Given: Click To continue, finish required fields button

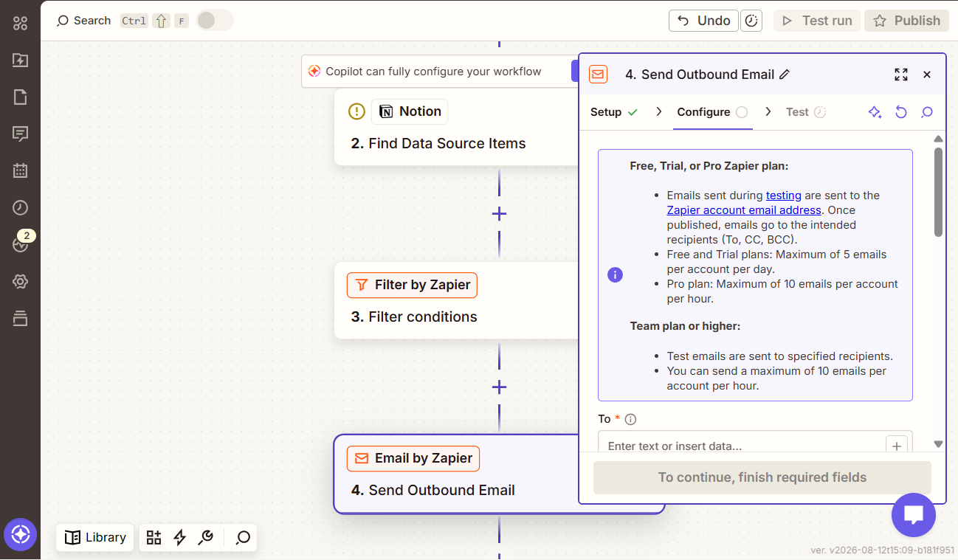Looking at the screenshot, I should [762, 477].
